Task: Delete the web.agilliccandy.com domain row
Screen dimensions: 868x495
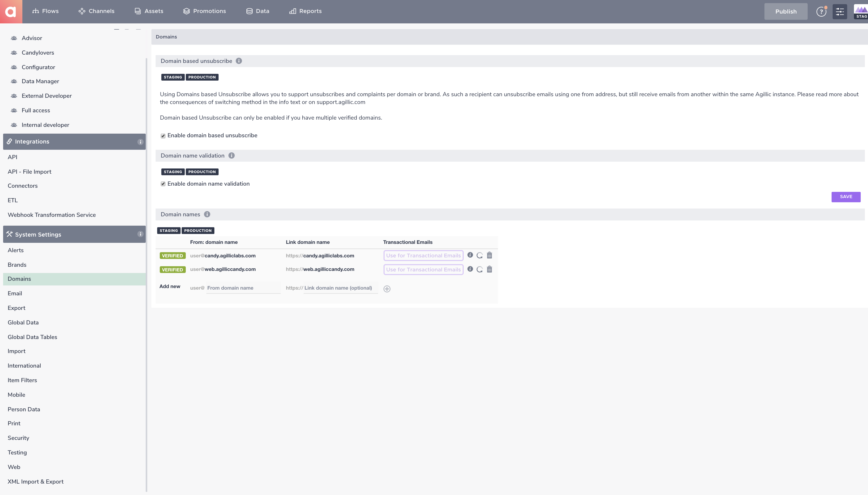Action: pyautogui.click(x=489, y=269)
